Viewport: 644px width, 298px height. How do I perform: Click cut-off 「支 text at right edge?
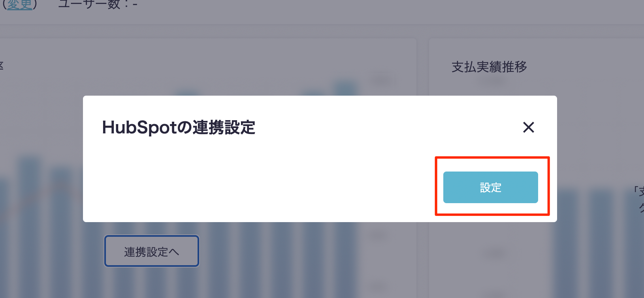[x=639, y=191]
